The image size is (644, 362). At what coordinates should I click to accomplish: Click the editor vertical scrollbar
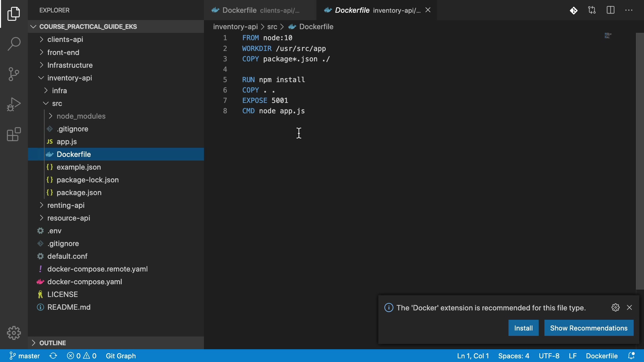[x=640, y=161]
